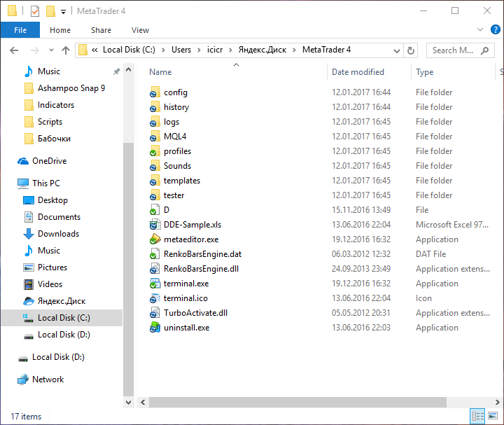Go back to the previous folder
Image resolution: width=504 pixels, height=425 pixels.
(14, 50)
